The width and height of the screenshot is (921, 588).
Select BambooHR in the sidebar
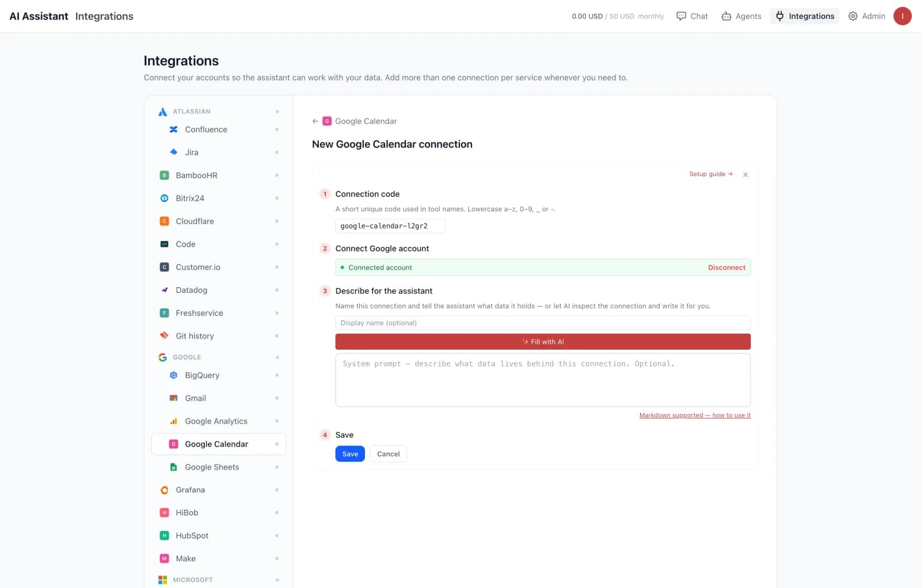pyautogui.click(x=218, y=175)
